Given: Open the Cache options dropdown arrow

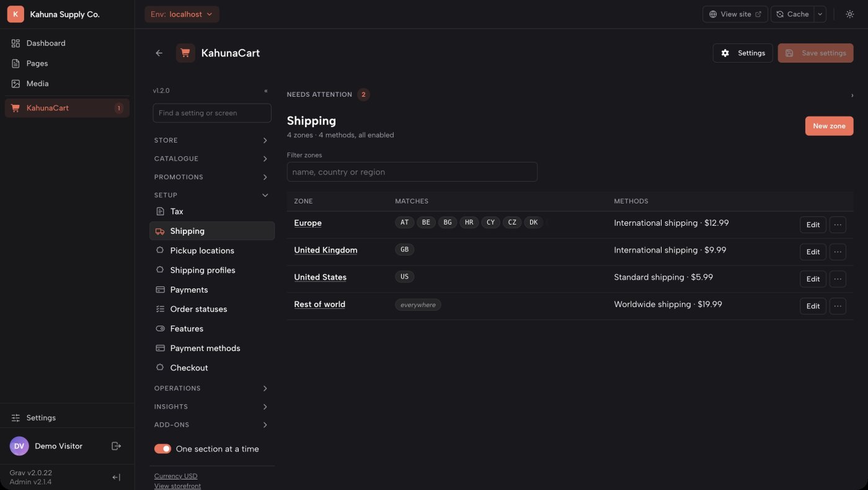Looking at the screenshot, I should click(x=820, y=14).
